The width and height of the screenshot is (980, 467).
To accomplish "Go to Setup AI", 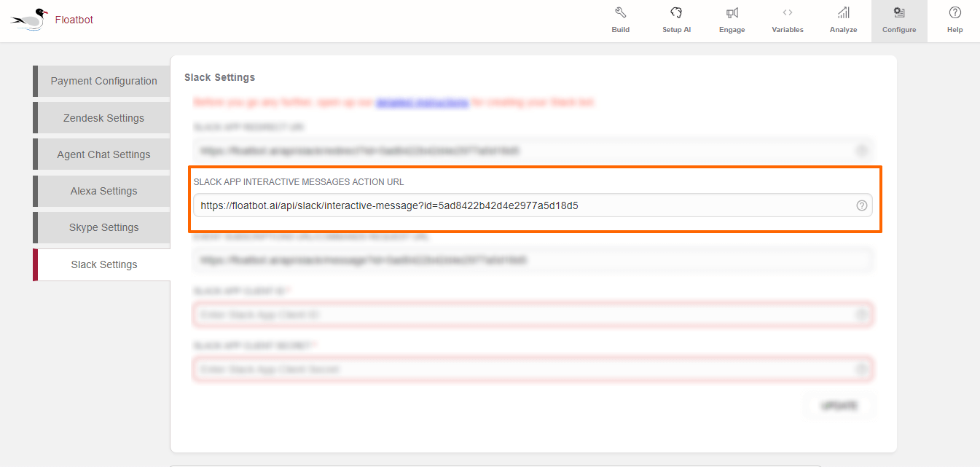I will coord(676,20).
